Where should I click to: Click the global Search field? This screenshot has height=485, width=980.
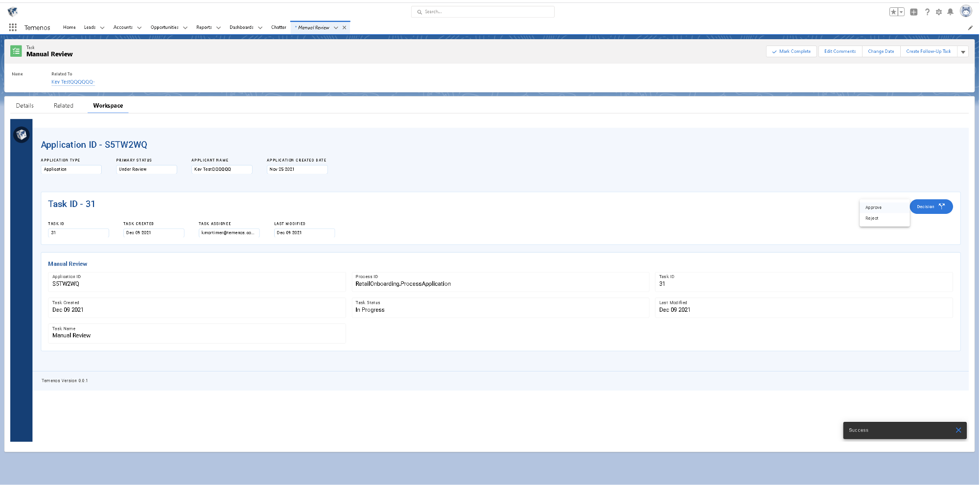tap(483, 12)
